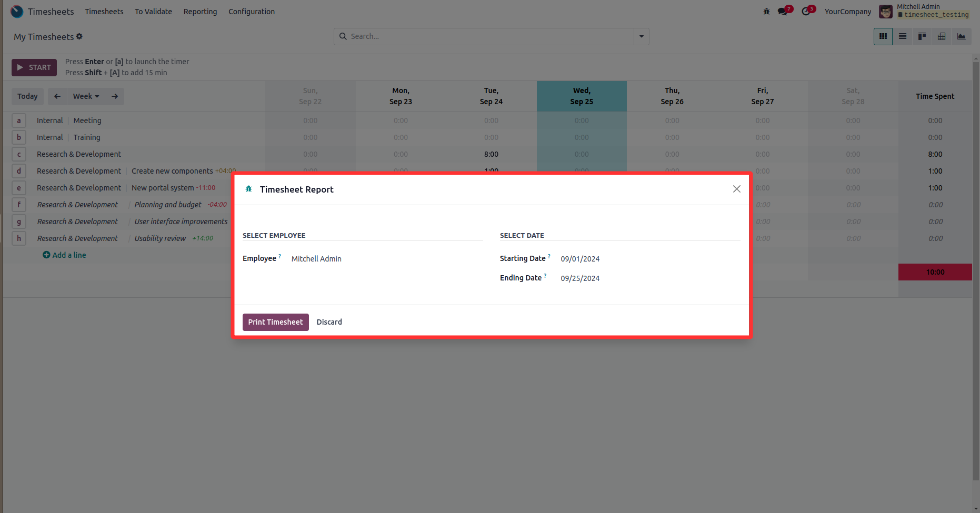Open the activities clock icon
Image resolution: width=980 pixels, height=513 pixels.
coord(806,12)
